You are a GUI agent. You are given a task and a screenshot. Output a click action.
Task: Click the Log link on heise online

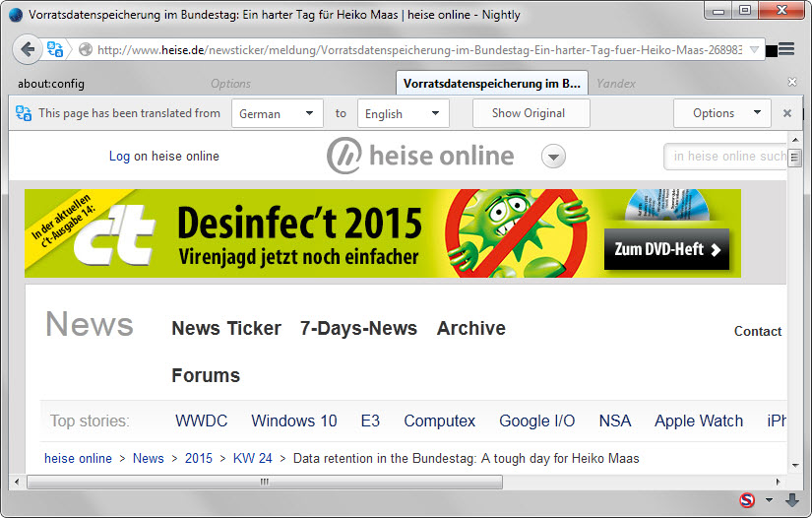click(x=119, y=156)
